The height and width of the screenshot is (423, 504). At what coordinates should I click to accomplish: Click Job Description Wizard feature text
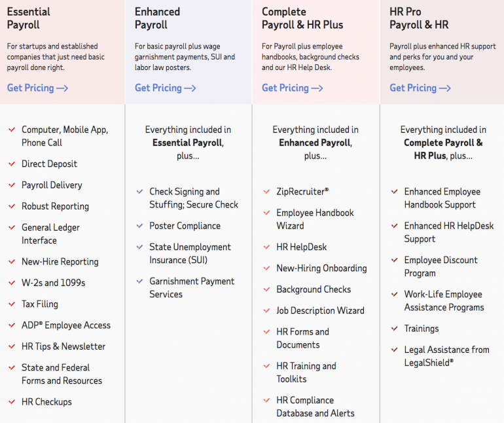(320, 310)
